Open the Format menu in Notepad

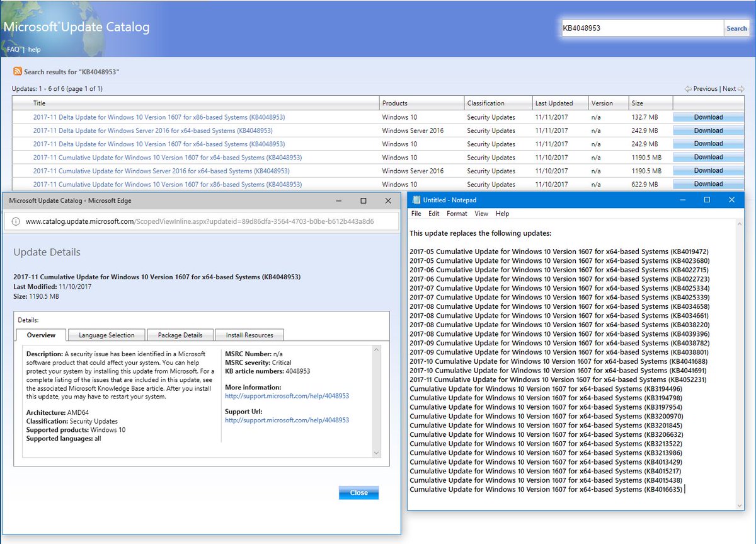(457, 214)
